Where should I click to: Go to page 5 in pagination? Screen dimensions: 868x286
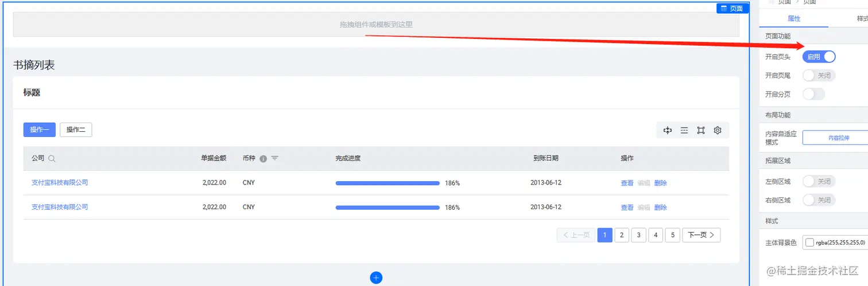click(x=672, y=235)
